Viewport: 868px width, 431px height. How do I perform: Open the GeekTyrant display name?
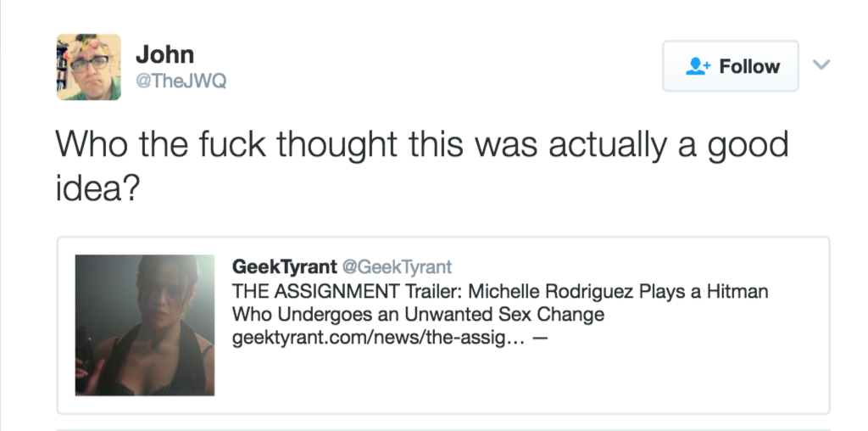pos(285,266)
